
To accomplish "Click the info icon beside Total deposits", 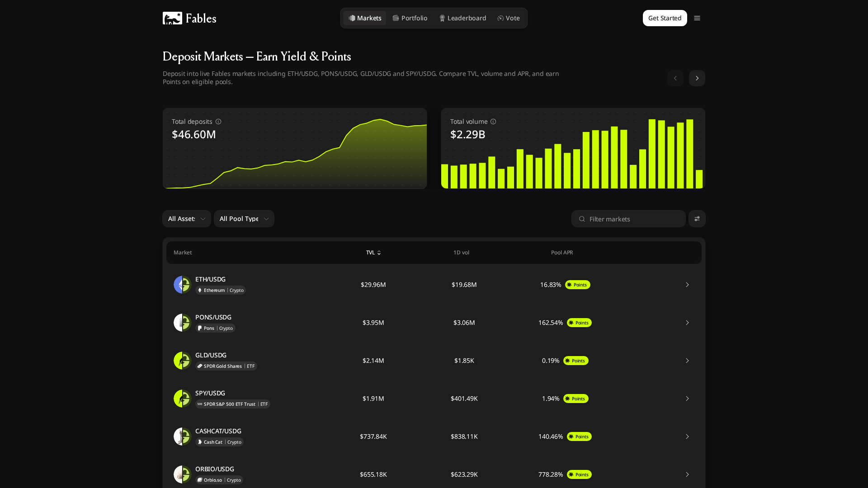I will [x=218, y=122].
